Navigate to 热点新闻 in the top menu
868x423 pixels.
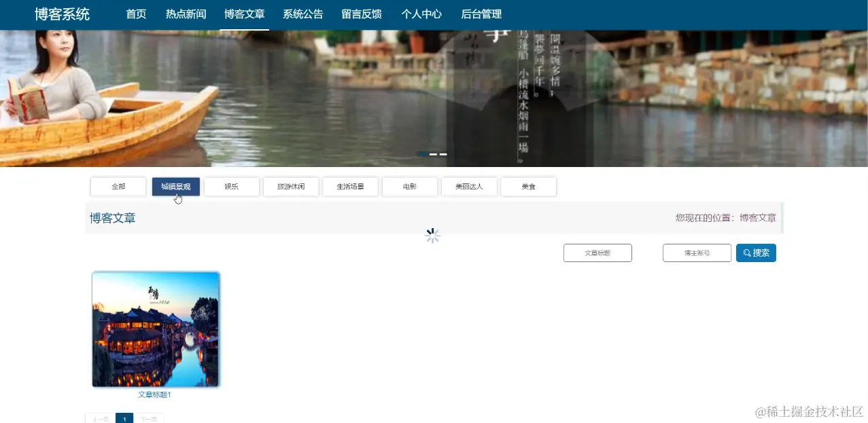(185, 14)
